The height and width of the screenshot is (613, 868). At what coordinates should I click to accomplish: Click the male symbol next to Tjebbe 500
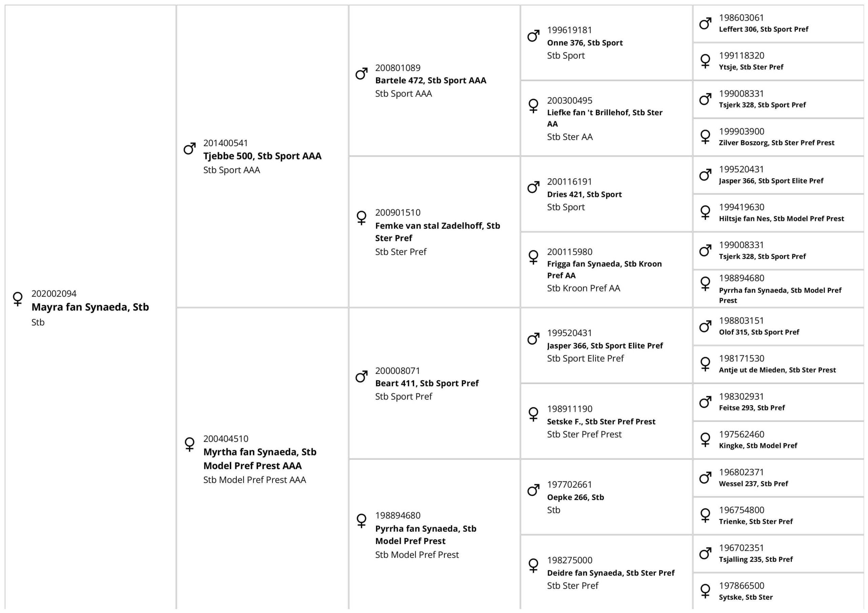click(x=190, y=148)
